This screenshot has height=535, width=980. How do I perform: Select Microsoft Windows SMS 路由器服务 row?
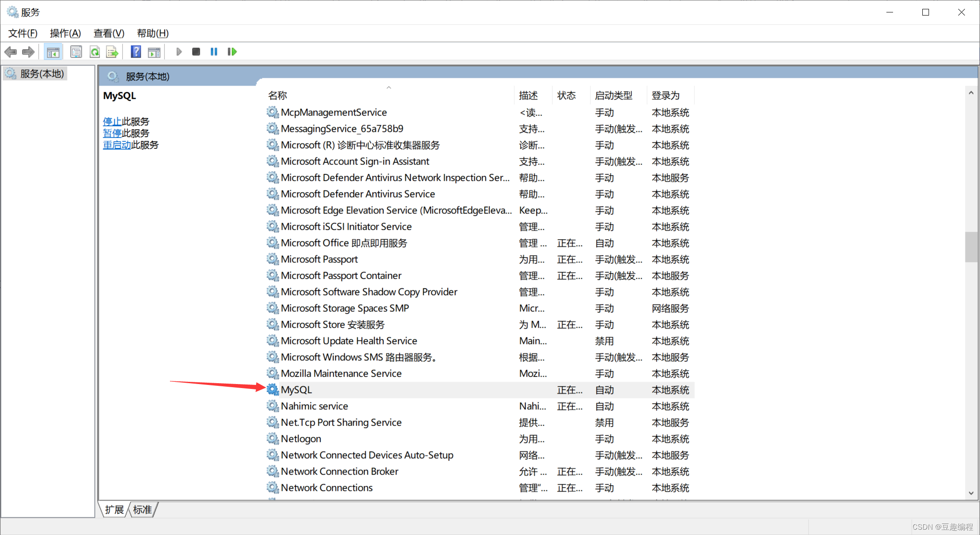480,357
